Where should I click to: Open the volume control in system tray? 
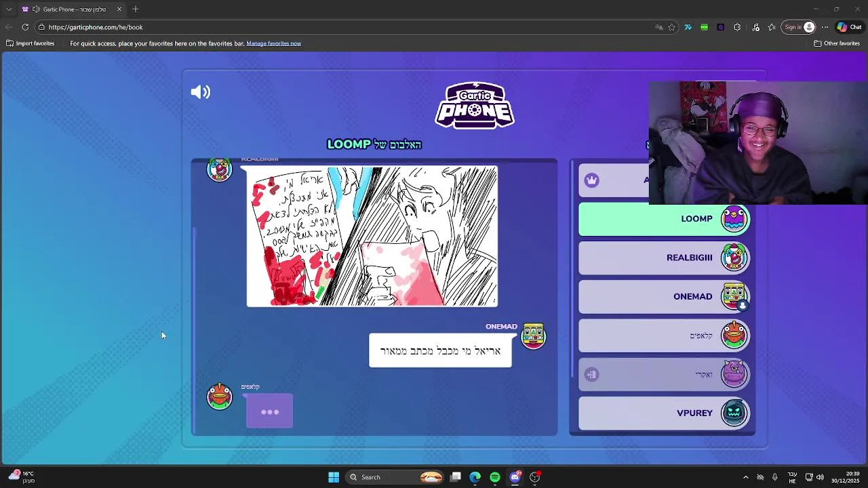pyautogui.click(x=821, y=477)
